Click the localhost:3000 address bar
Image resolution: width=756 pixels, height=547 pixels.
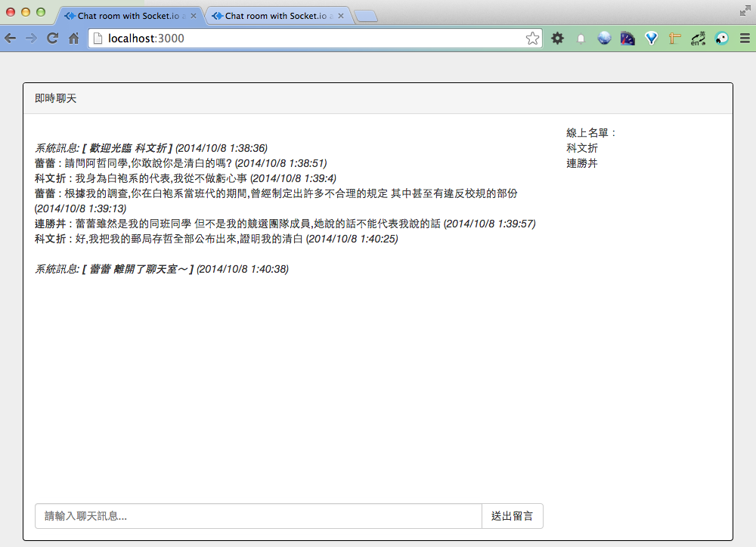[302, 39]
